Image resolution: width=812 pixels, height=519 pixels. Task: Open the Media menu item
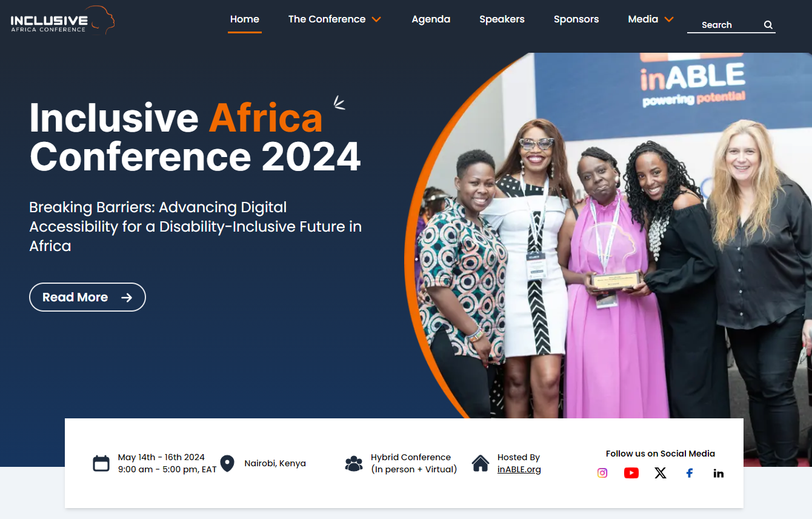click(x=643, y=19)
